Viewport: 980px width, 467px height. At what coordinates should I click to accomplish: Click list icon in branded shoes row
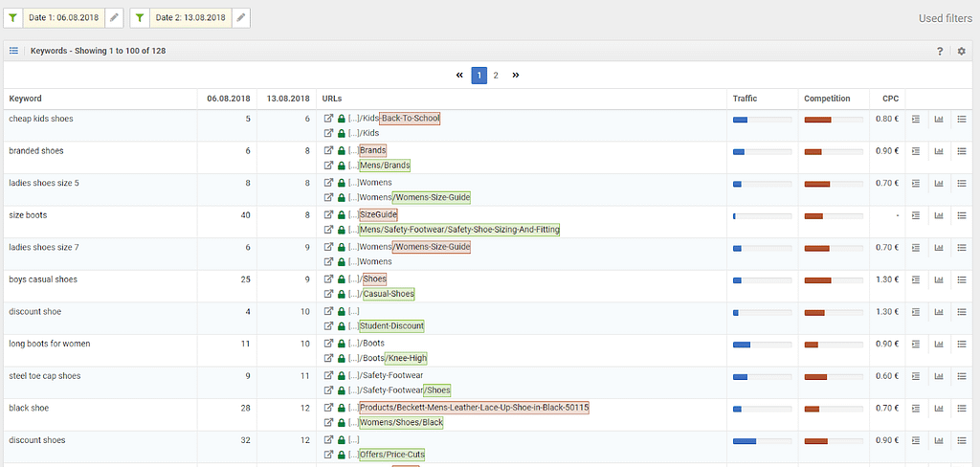(x=962, y=151)
